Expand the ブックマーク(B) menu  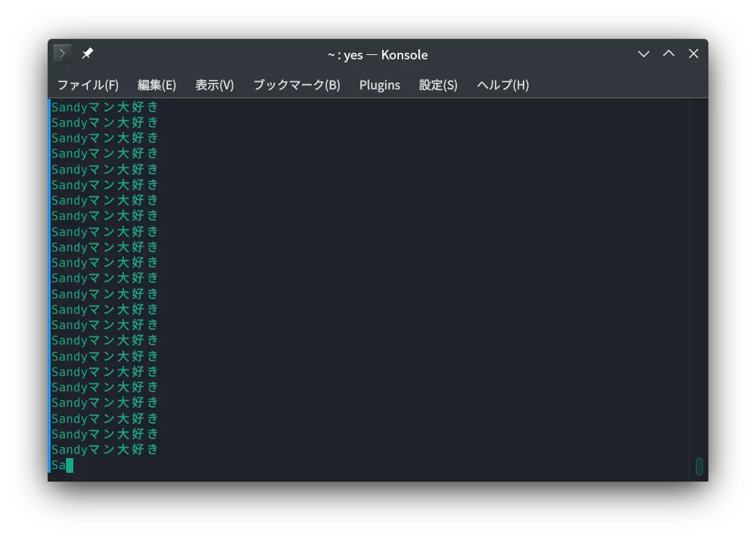click(x=296, y=85)
